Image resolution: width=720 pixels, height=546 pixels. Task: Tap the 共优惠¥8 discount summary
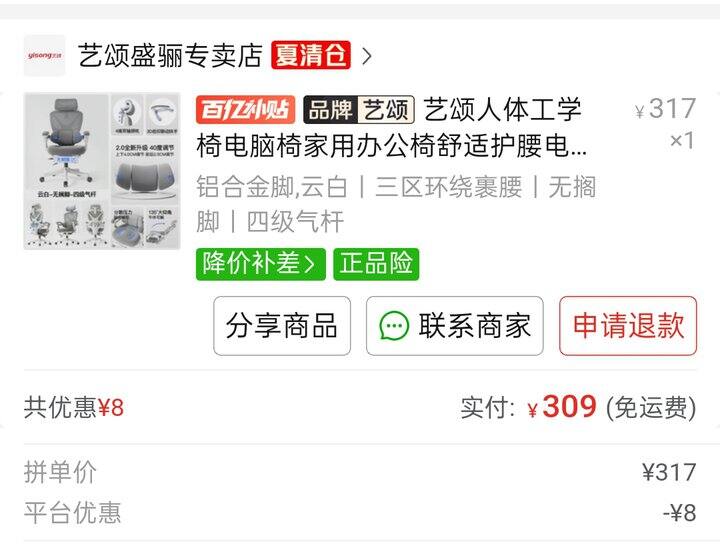(x=74, y=407)
